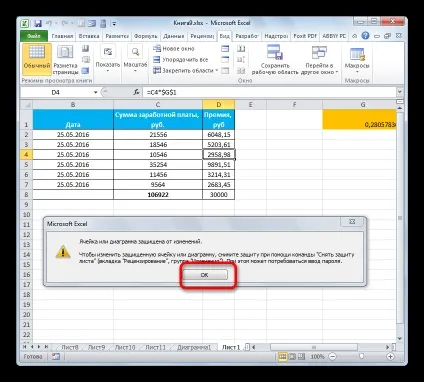Click the blue Help question mark icon
The image size is (424, 382).
coord(366,36)
